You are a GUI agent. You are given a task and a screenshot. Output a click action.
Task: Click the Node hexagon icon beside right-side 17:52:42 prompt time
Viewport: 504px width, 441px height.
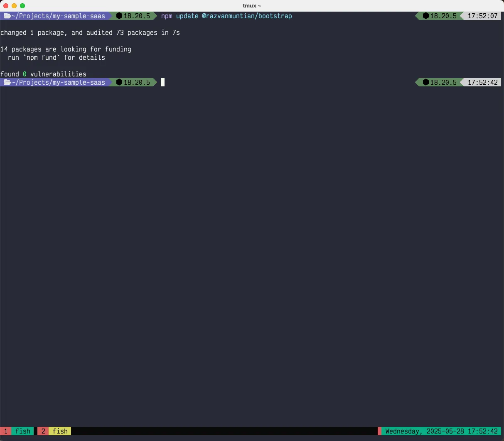pos(425,83)
